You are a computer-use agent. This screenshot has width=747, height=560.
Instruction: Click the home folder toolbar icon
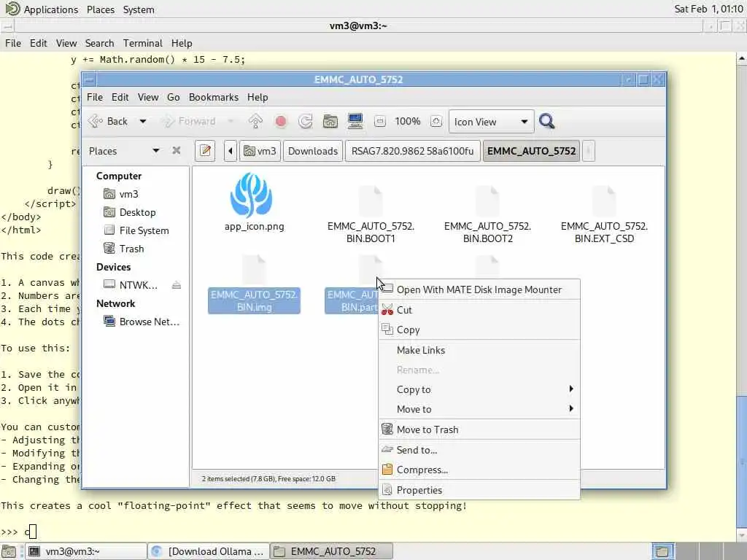(330, 122)
